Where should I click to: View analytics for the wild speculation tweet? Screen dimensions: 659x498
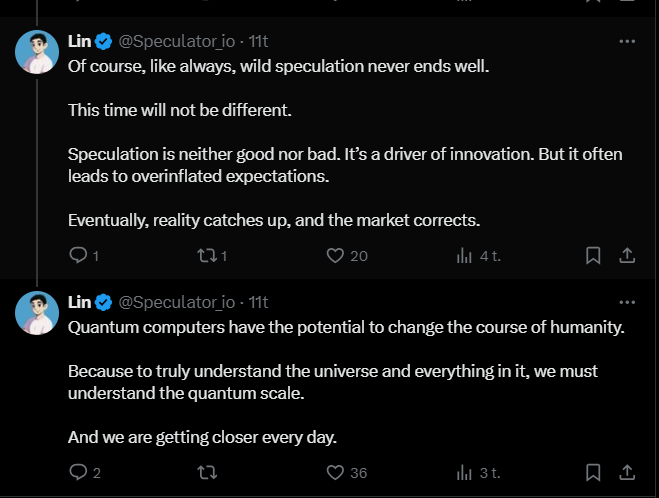click(464, 255)
